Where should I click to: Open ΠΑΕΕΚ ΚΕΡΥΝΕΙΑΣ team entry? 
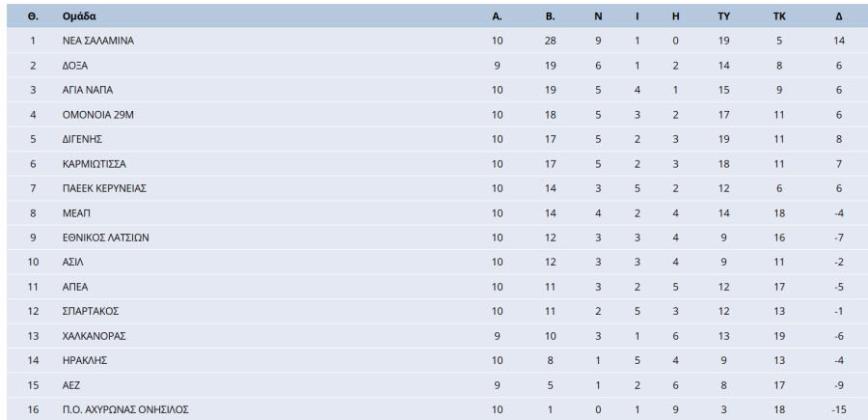click(x=104, y=188)
